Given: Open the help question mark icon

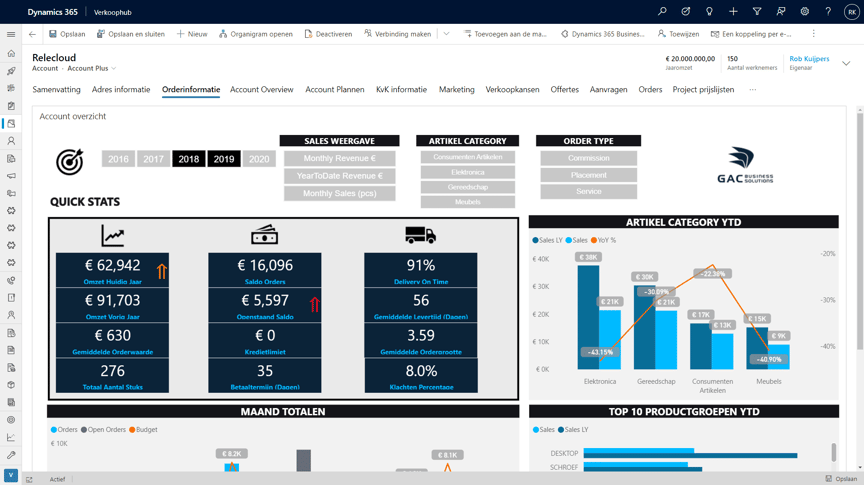Looking at the screenshot, I should click(x=828, y=12).
